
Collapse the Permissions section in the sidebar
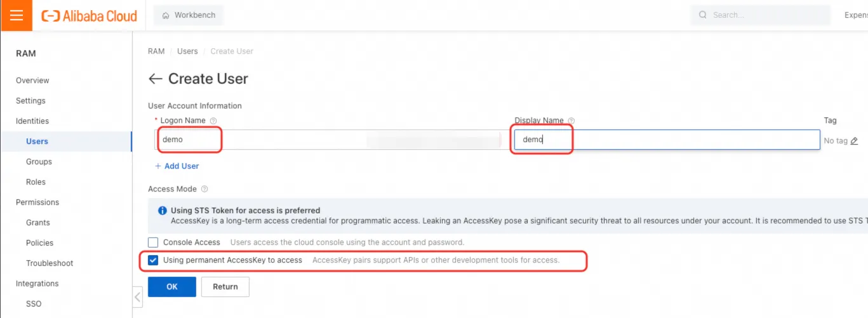point(37,202)
